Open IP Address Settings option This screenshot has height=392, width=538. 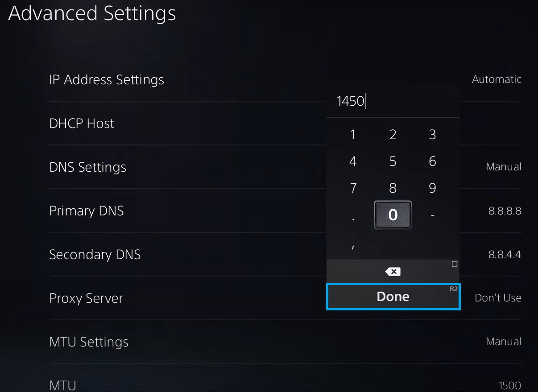pyautogui.click(x=107, y=80)
